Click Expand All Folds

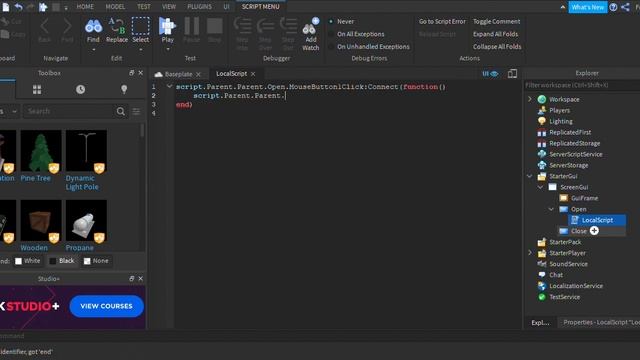495,34
